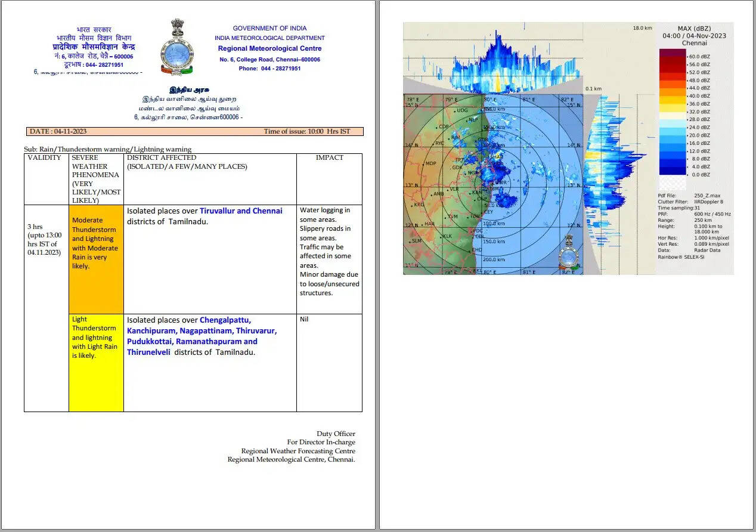
Task: Click the IMD national emblem logo in header
Action: click(176, 48)
